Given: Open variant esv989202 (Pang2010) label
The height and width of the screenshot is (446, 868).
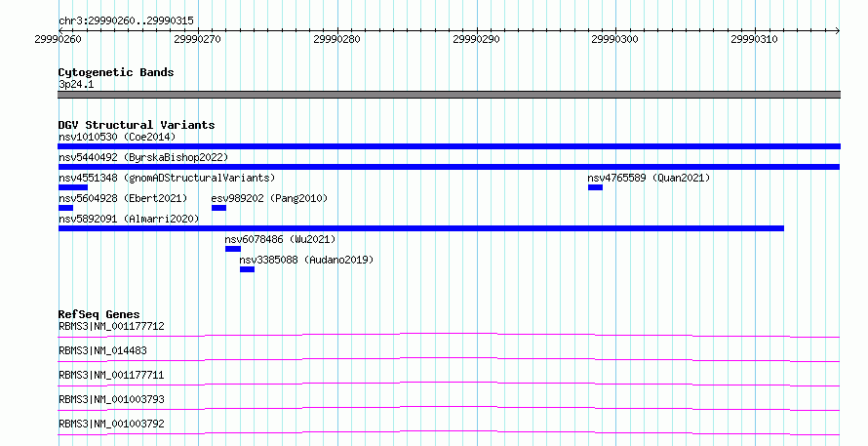Looking at the screenshot, I should pos(269,198).
